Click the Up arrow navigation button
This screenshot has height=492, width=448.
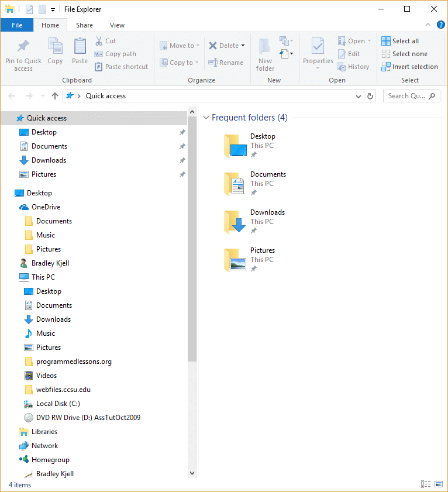(x=55, y=96)
